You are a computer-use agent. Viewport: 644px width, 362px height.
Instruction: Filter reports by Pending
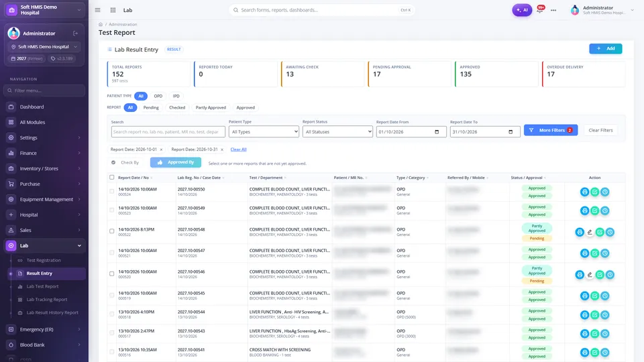[151, 107]
